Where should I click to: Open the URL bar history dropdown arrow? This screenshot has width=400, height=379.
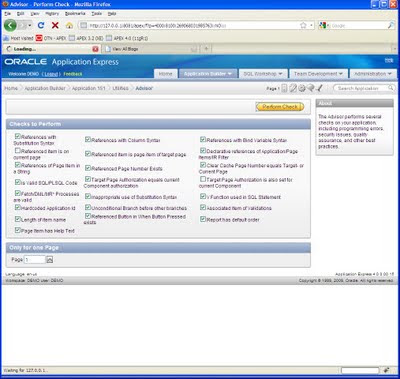[311, 25]
